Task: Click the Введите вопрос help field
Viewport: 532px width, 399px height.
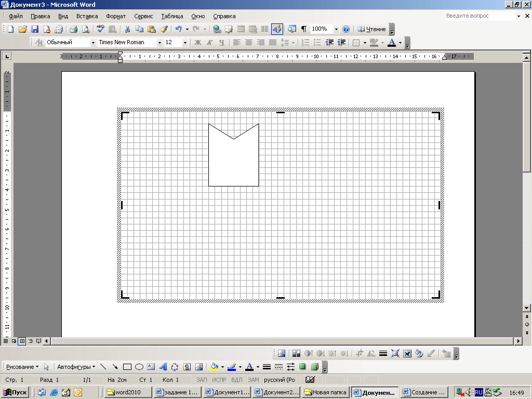Action: click(481, 16)
